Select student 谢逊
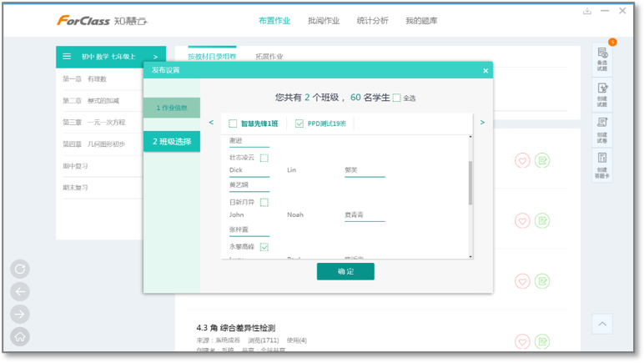The width and height of the screenshot is (644, 363). (236, 140)
